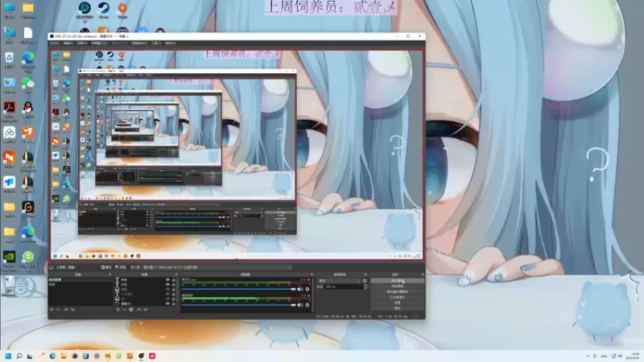
Task: Move the scene down in the Scenes list
Action: 72,310
